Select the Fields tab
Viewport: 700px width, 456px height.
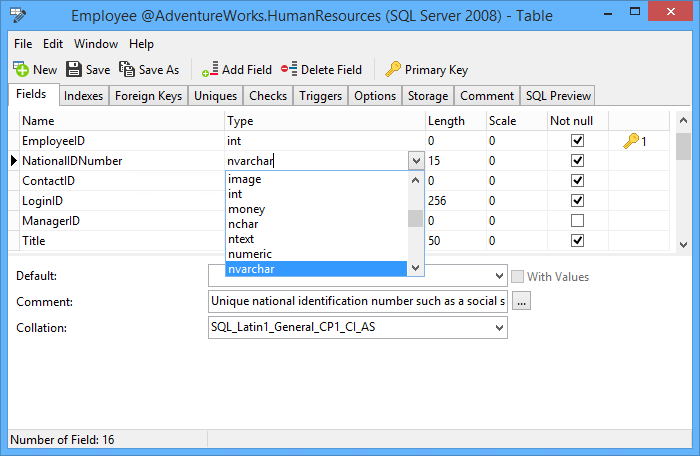coord(31,94)
